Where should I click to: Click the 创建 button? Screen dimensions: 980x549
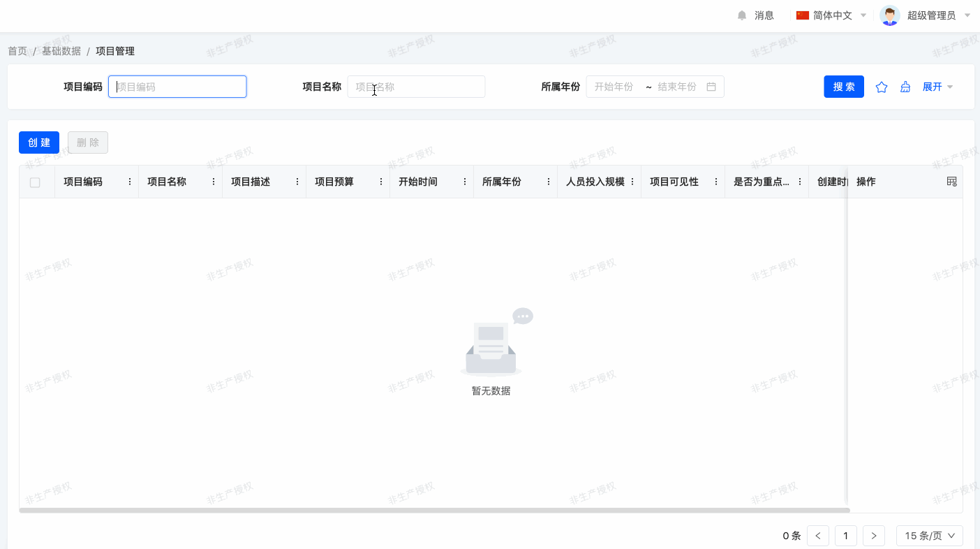click(39, 142)
